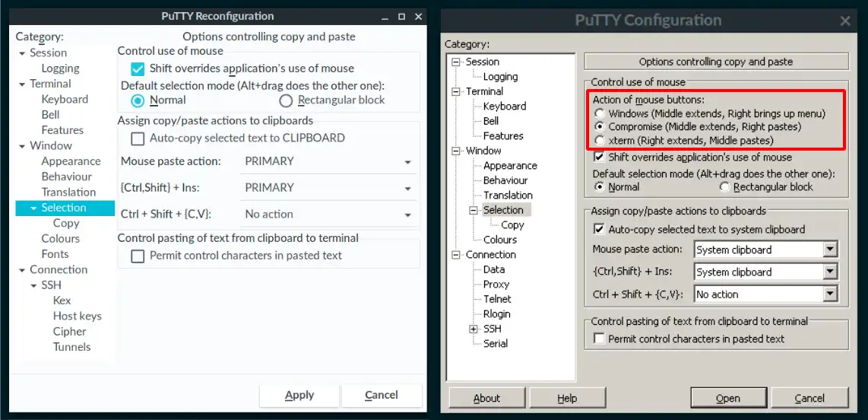The width and height of the screenshot is (868, 420).
Task: Close the PuTTY Configuration window
Action: click(x=845, y=21)
